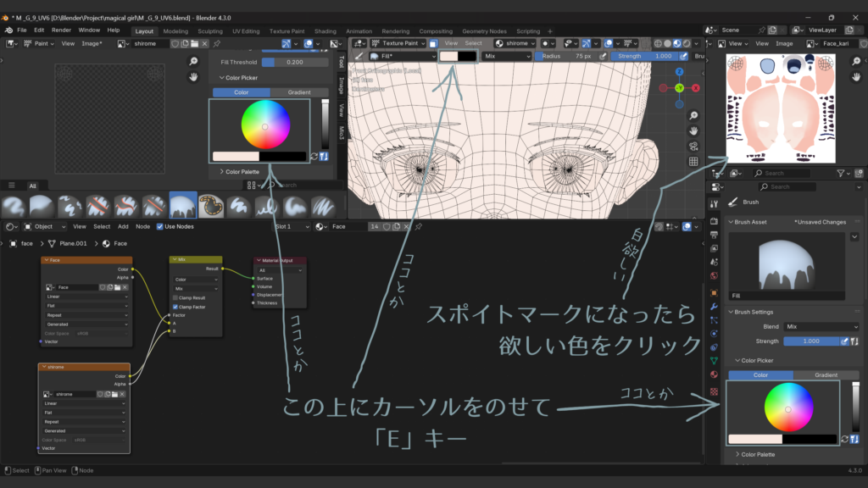The width and height of the screenshot is (868, 488).
Task: Switch to Gradient in the right Color Picker
Action: 826,374
